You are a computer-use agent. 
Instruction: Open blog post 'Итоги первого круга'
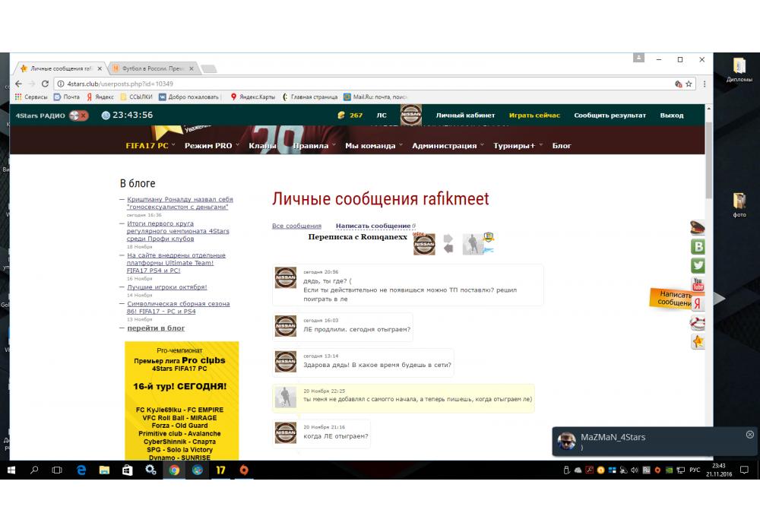[x=177, y=231]
